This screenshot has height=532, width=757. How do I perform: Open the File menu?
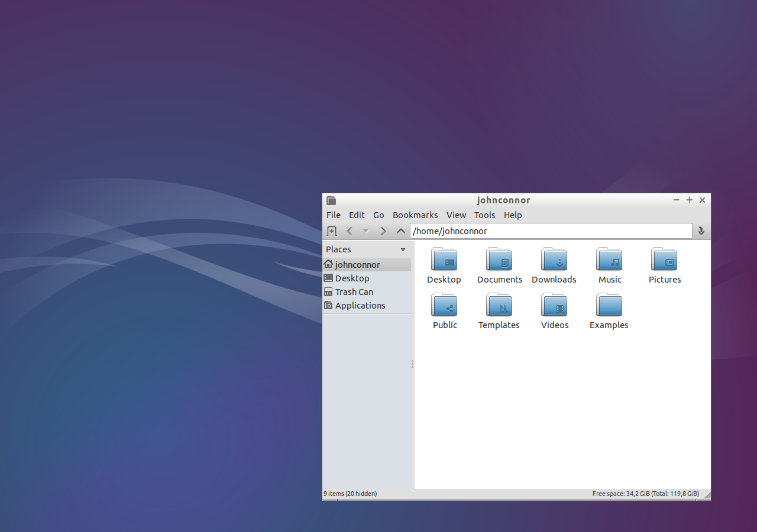pyautogui.click(x=334, y=215)
